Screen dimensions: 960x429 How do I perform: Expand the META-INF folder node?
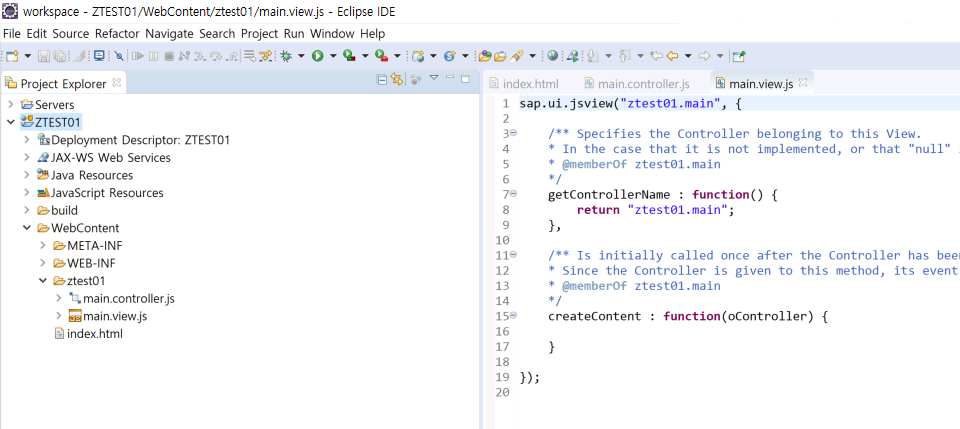[42, 246]
